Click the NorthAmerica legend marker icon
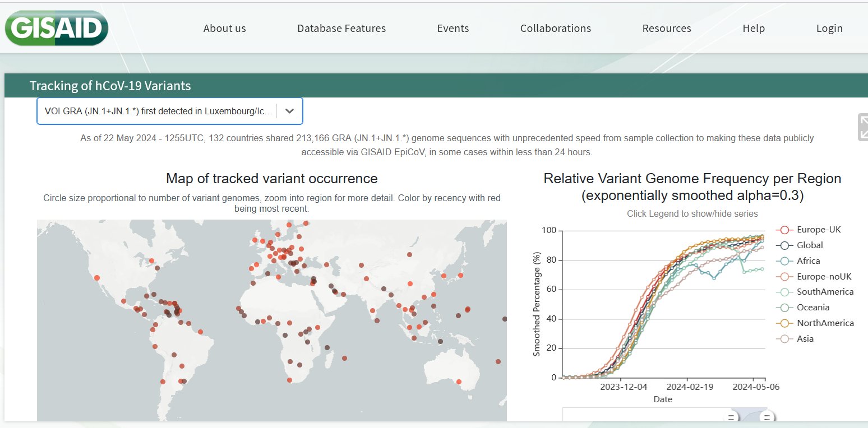The height and width of the screenshot is (428, 868). pos(784,323)
